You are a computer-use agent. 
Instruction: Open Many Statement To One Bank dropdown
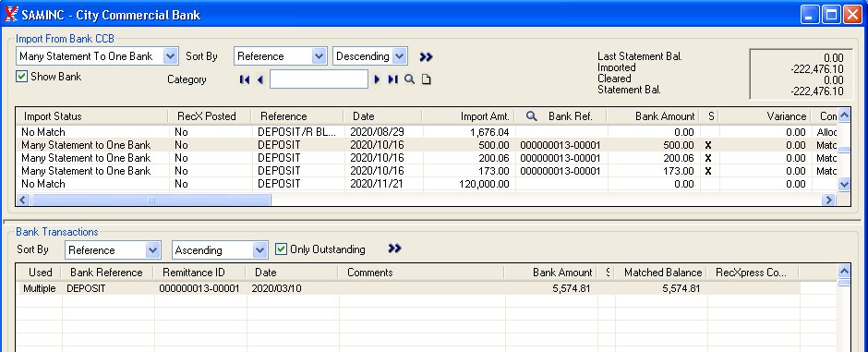click(x=171, y=56)
